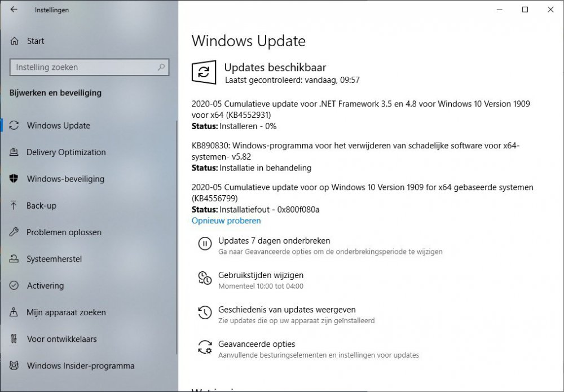Click the back arrow icon in Instellingen
The height and width of the screenshot is (392, 564).
pyautogui.click(x=14, y=10)
